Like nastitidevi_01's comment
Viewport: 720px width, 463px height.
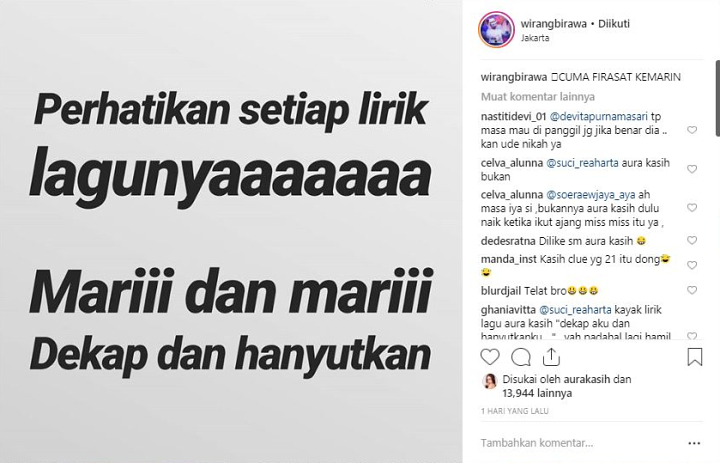pyautogui.click(x=692, y=130)
